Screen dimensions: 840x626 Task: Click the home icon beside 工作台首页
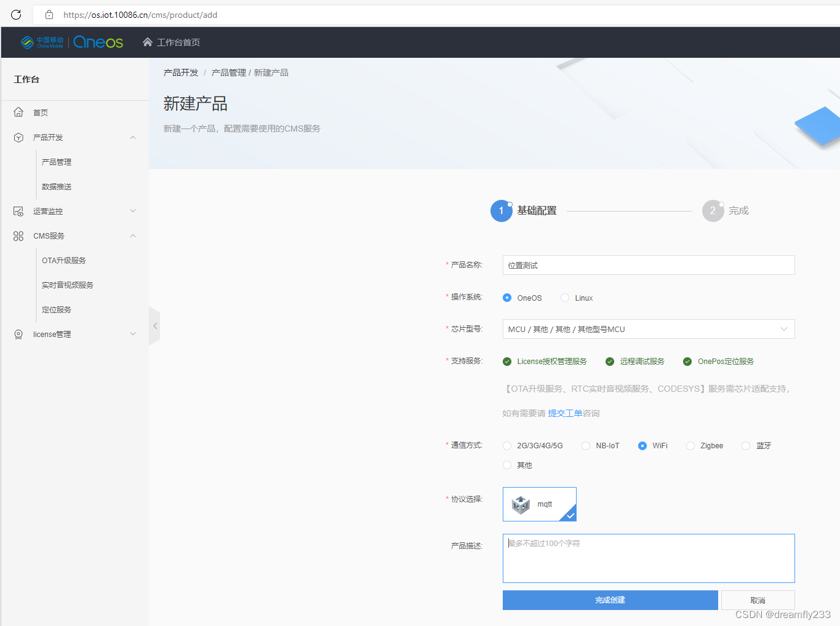[x=148, y=42]
